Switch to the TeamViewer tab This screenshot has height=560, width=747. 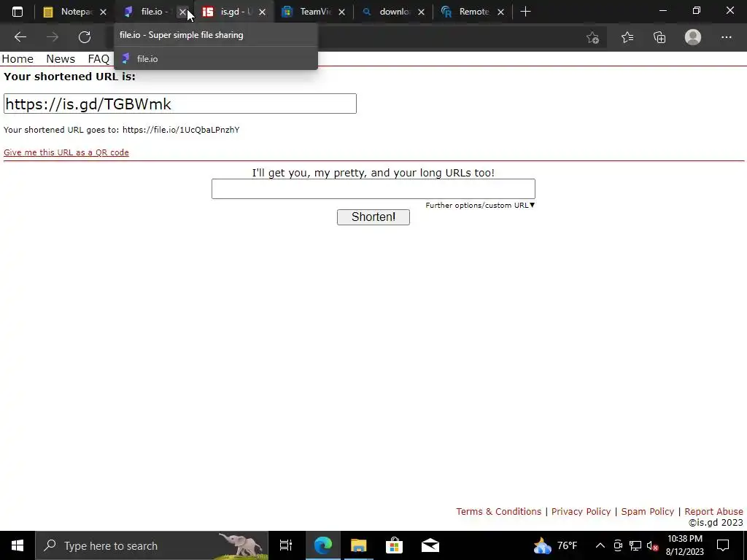point(314,12)
